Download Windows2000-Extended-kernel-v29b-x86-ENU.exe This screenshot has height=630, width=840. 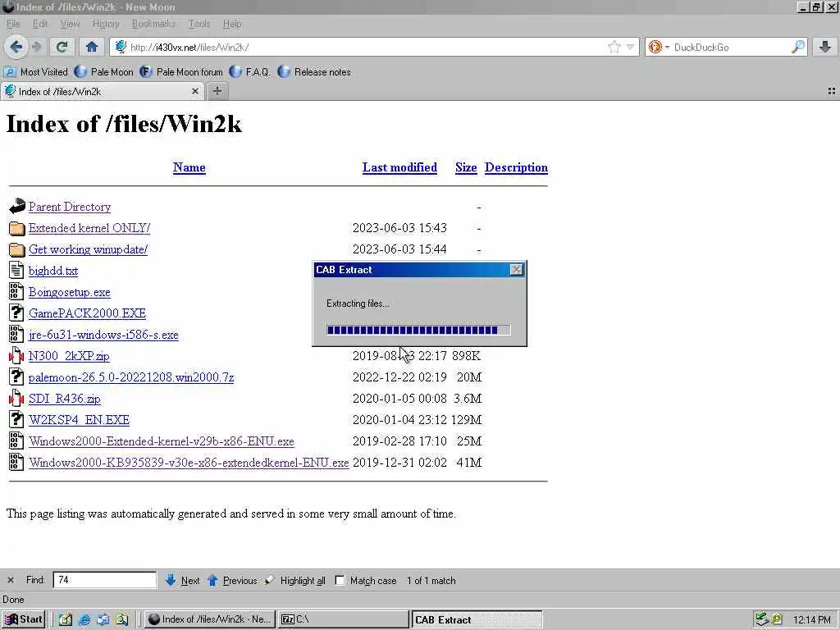tap(162, 441)
